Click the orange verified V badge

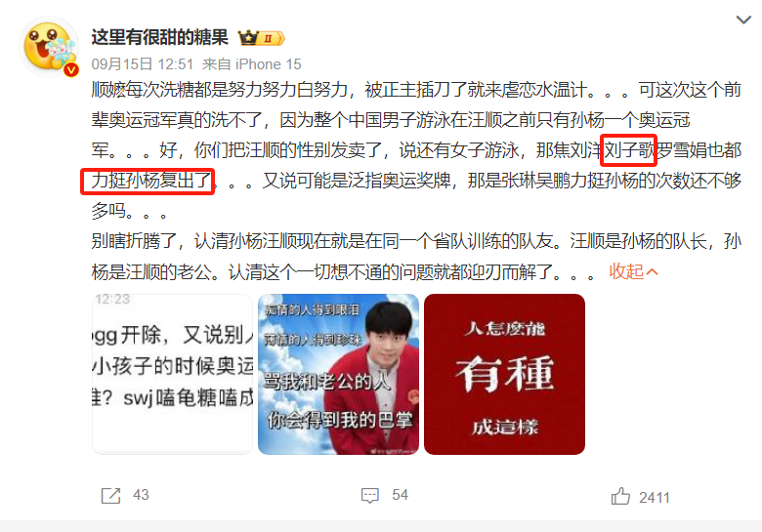click(x=71, y=70)
